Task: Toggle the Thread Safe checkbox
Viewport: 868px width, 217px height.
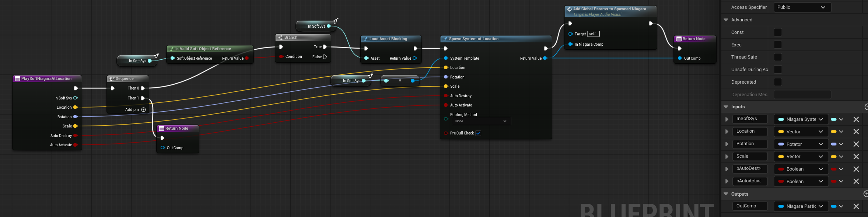Action: point(778,57)
